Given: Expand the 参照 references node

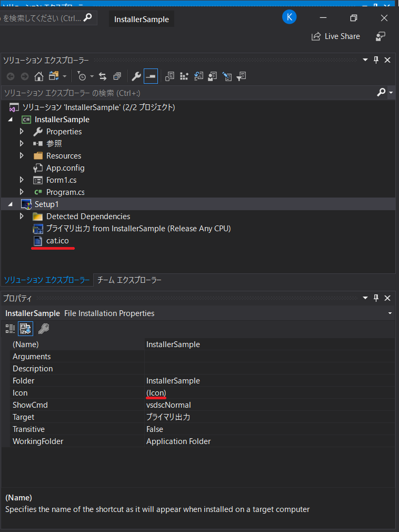Looking at the screenshot, I should coord(22,143).
